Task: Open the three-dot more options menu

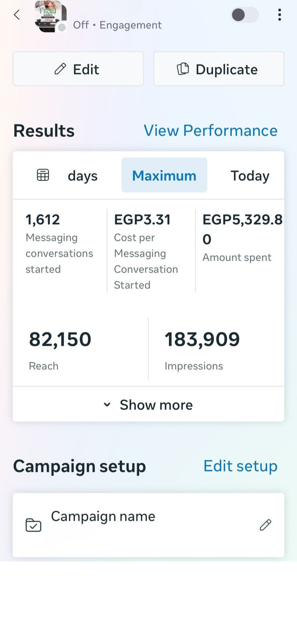Action: 279,15
